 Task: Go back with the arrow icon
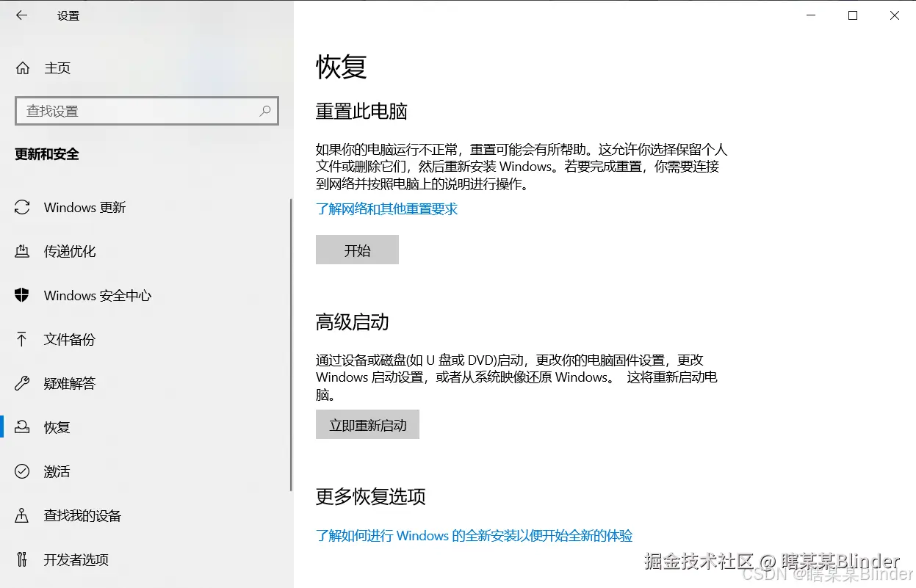[x=21, y=15]
